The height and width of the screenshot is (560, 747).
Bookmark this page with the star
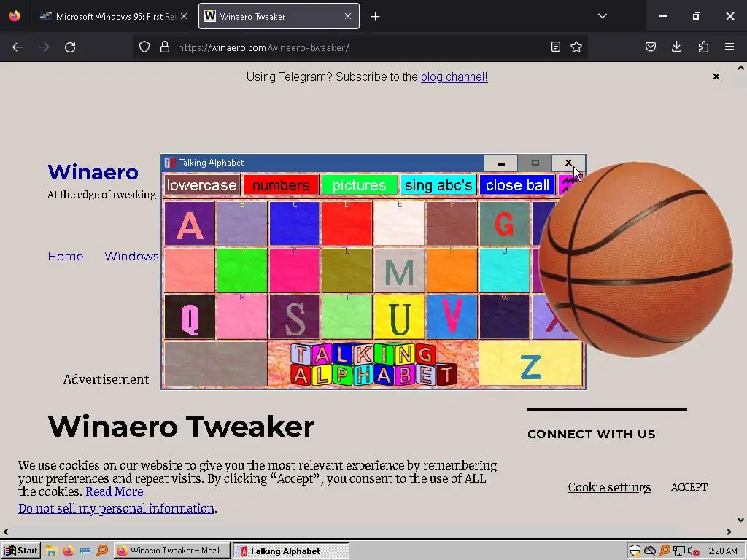(x=576, y=47)
